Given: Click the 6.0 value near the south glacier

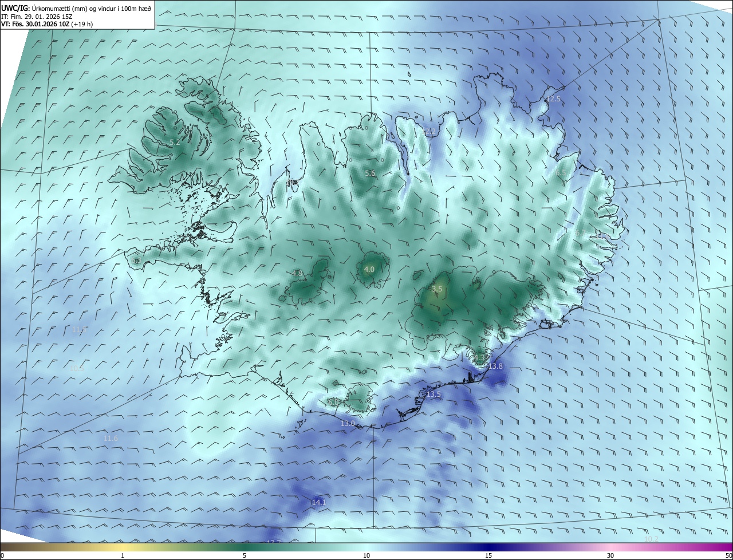Looking at the screenshot, I should [x=333, y=403].
